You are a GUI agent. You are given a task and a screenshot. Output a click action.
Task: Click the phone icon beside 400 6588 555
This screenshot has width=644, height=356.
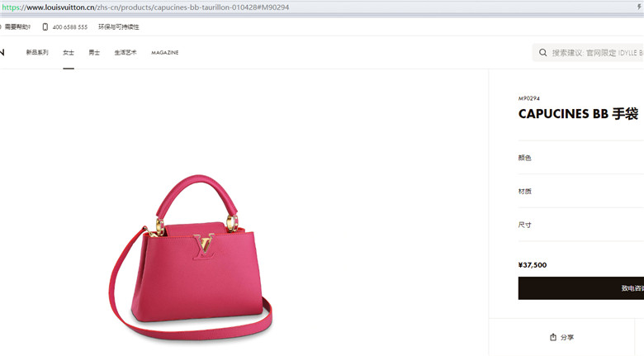click(45, 26)
